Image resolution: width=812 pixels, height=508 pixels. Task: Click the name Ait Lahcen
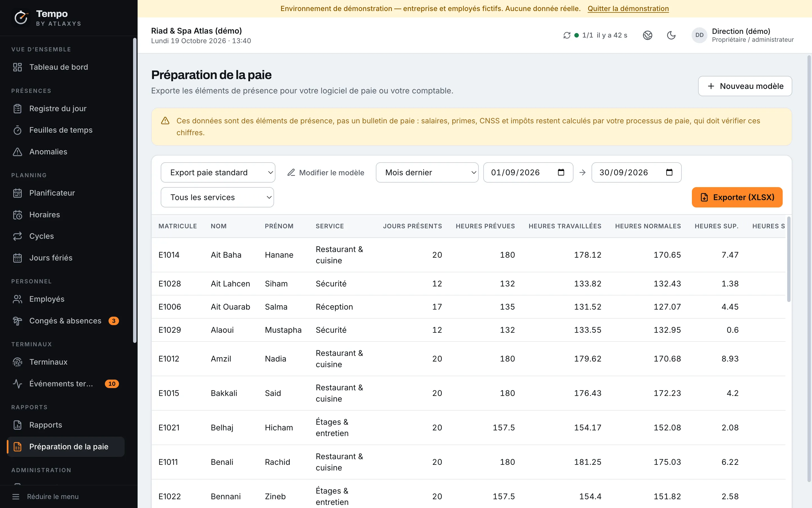tap(231, 284)
